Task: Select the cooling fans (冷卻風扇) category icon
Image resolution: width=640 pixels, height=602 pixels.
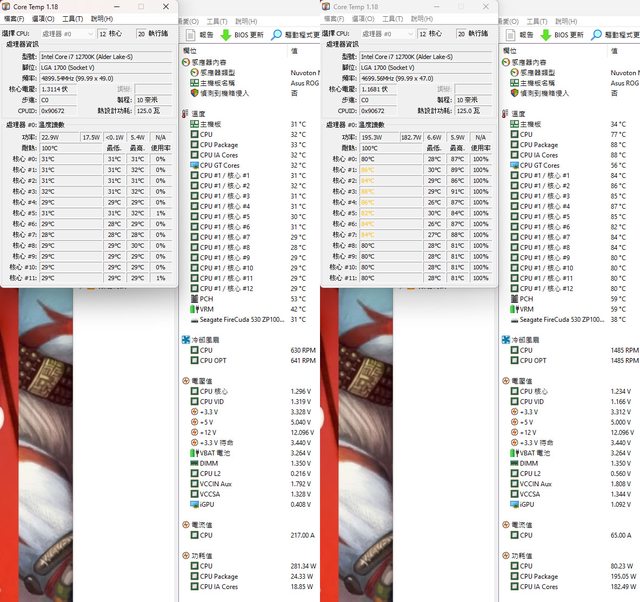Action: (x=187, y=339)
